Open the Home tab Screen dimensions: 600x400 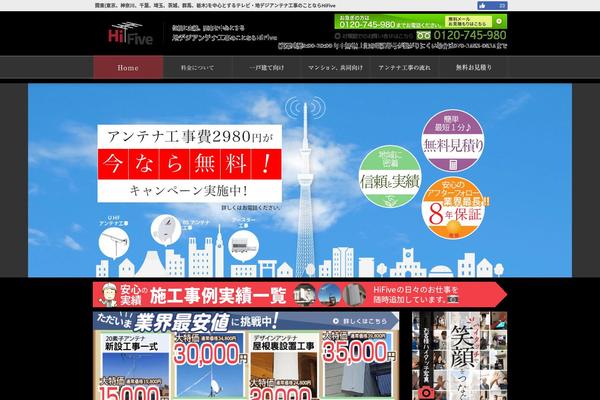coord(128,67)
